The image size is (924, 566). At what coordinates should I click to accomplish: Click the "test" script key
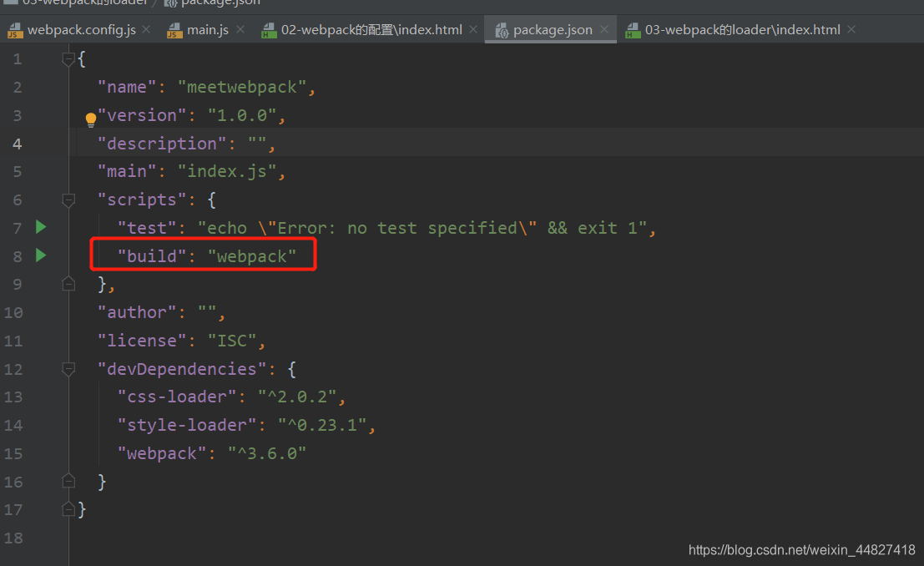pyautogui.click(x=146, y=228)
